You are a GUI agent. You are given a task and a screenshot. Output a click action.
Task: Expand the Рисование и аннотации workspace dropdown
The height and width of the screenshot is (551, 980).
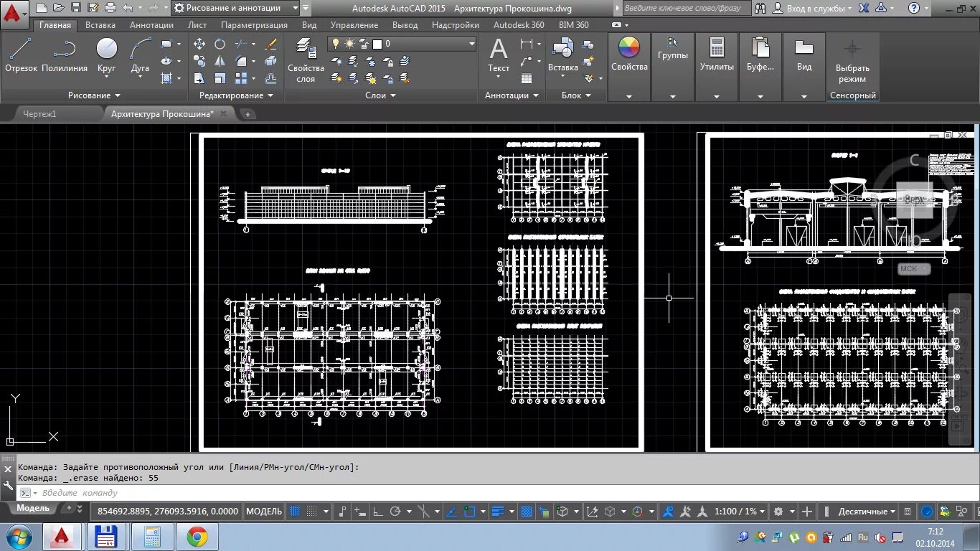click(237, 8)
